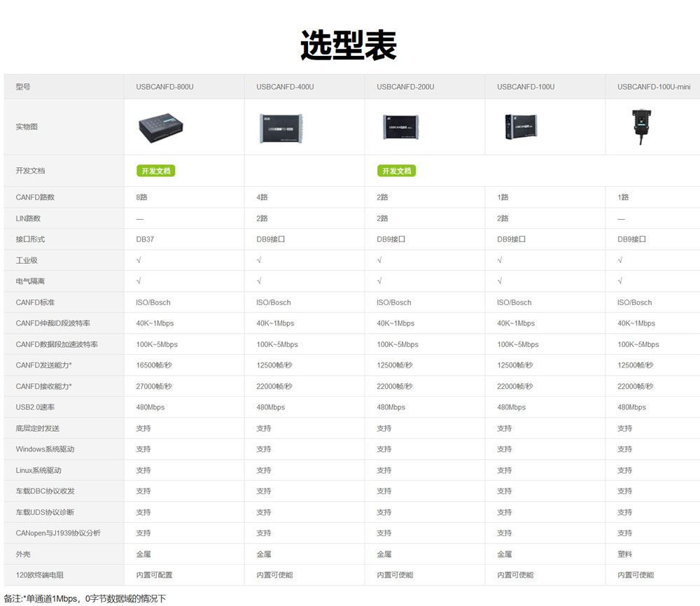Image resolution: width=700 pixels, height=606 pixels.
Task: Click 480Mbps cell for USBCANFD-100U-mini
Action: pyautogui.click(x=631, y=407)
